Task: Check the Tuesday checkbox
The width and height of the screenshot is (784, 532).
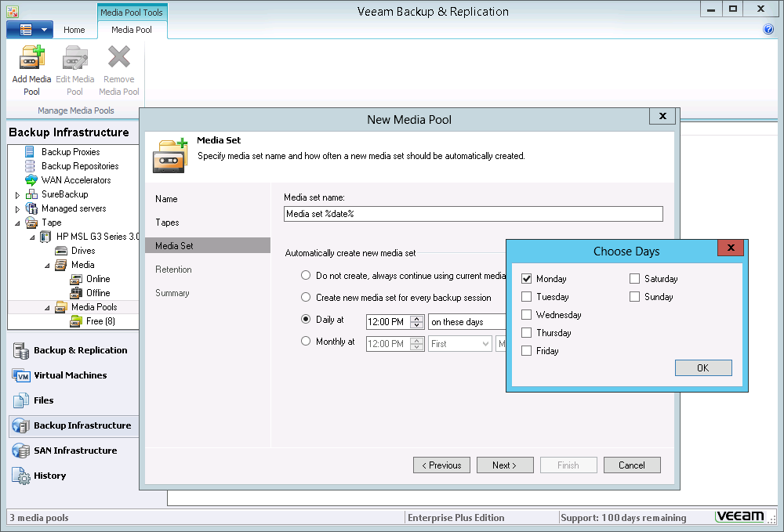Action: (527, 297)
